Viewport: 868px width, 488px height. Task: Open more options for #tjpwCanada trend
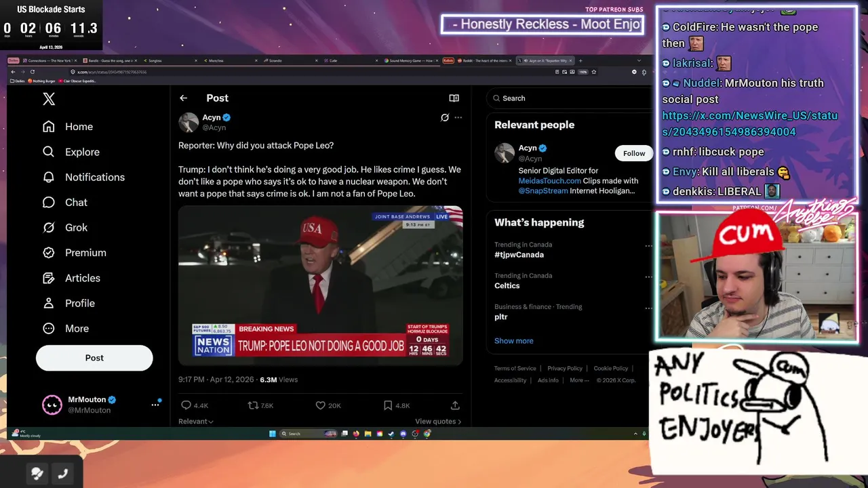click(x=648, y=245)
